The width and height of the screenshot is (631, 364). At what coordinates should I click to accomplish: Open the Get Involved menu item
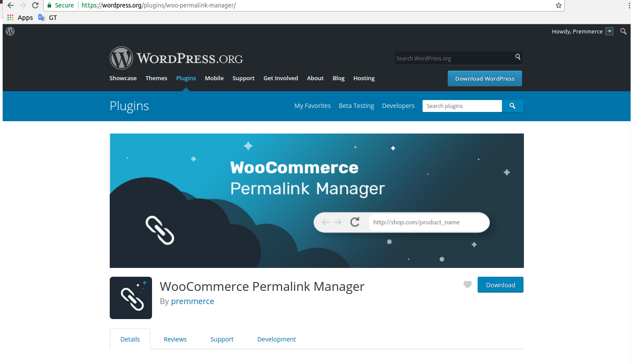tap(281, 78)
